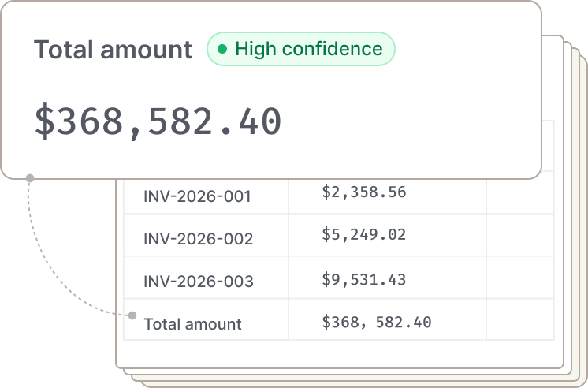Image resolution: width=588 pixels, height=388 pixels.
Task: Click the large $368,582.40 value
Action: (x=158, y=122)
